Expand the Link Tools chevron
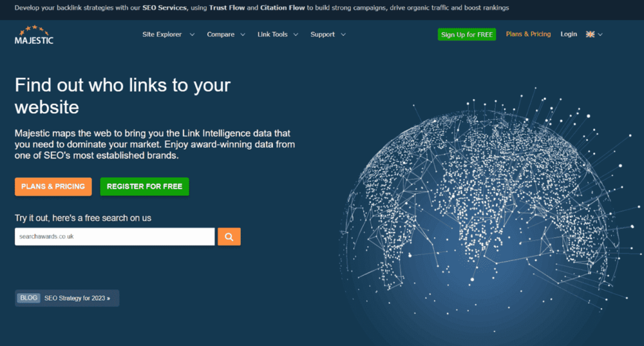Screen dimensions: 644x346 [296, 35]
